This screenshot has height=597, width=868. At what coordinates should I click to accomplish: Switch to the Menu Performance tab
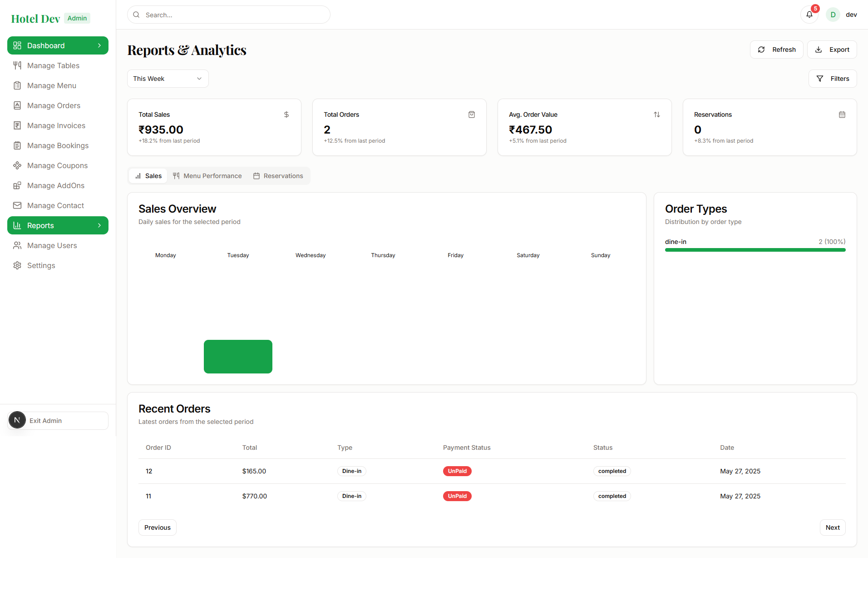[207, 176]
